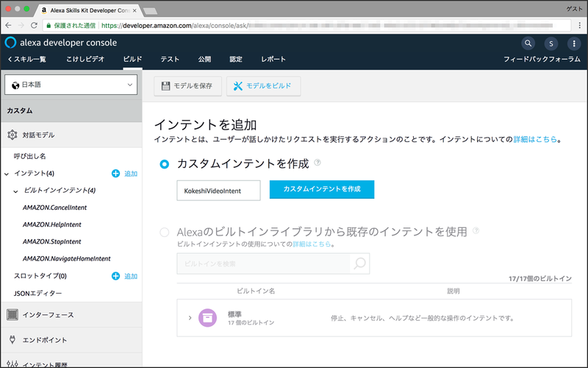Open the Chrome browser menu dots
The image size is (588, 368).
click(579, 25)
